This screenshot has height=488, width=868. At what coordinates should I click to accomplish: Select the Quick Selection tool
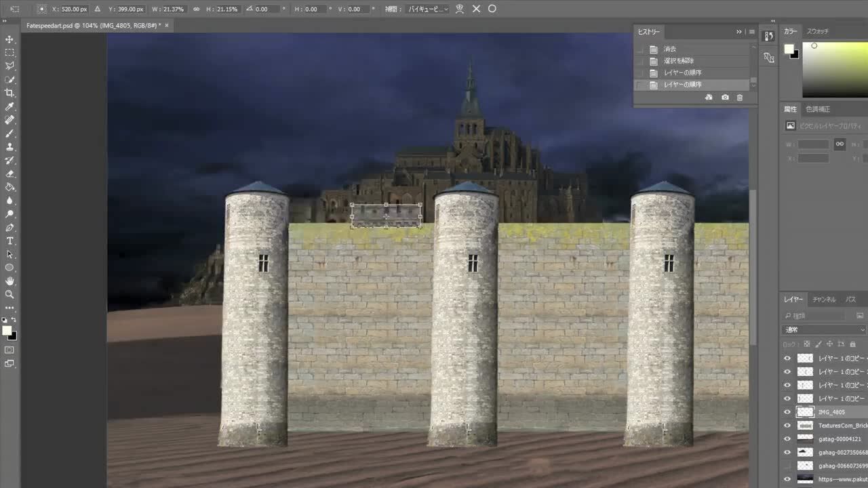[9, 79]
